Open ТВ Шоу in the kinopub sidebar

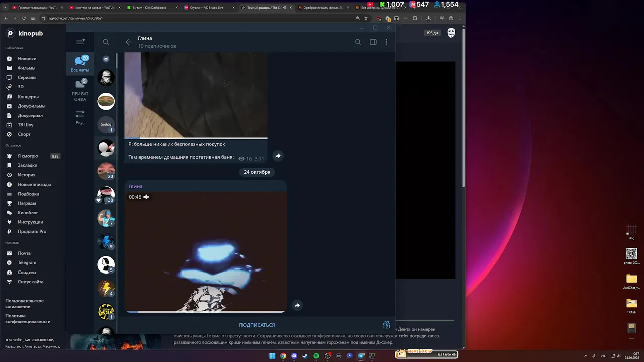click(25, 125)
